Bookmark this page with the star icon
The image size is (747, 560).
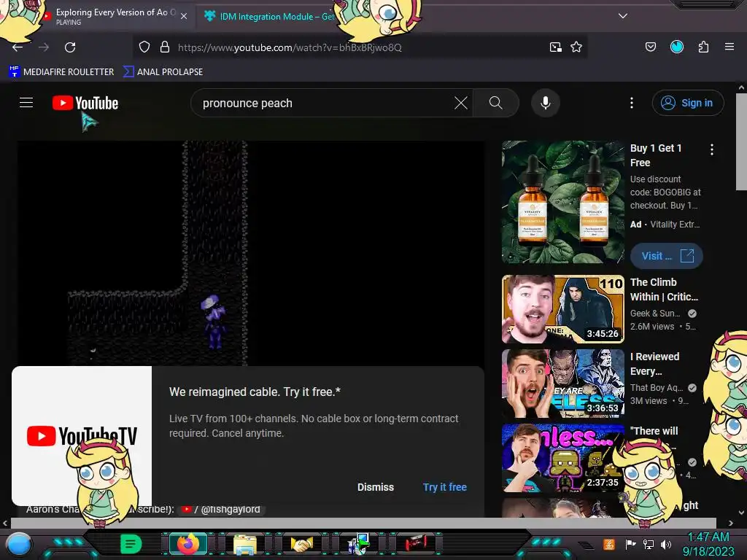576,47
